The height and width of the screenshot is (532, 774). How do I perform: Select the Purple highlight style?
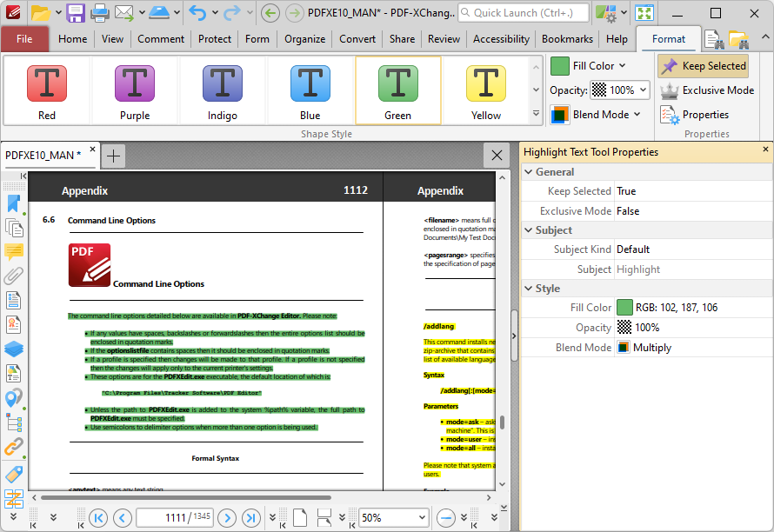(135, 90)
